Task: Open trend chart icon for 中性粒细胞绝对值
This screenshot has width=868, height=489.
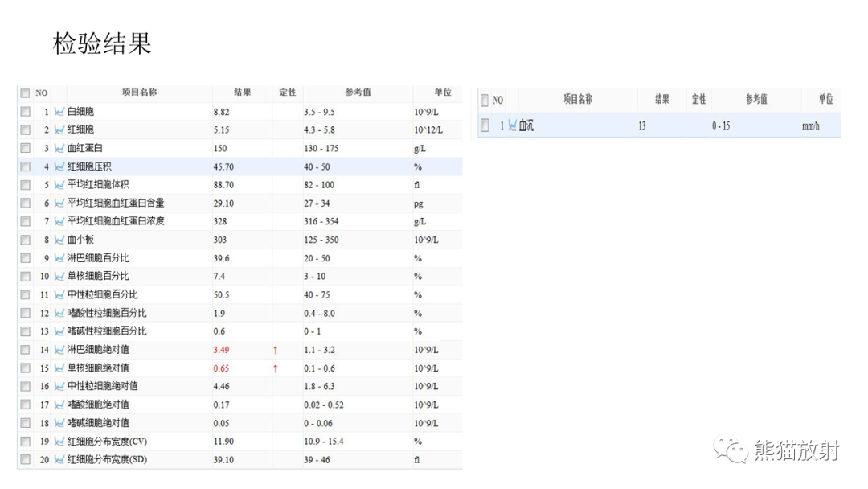Action: 59,387
